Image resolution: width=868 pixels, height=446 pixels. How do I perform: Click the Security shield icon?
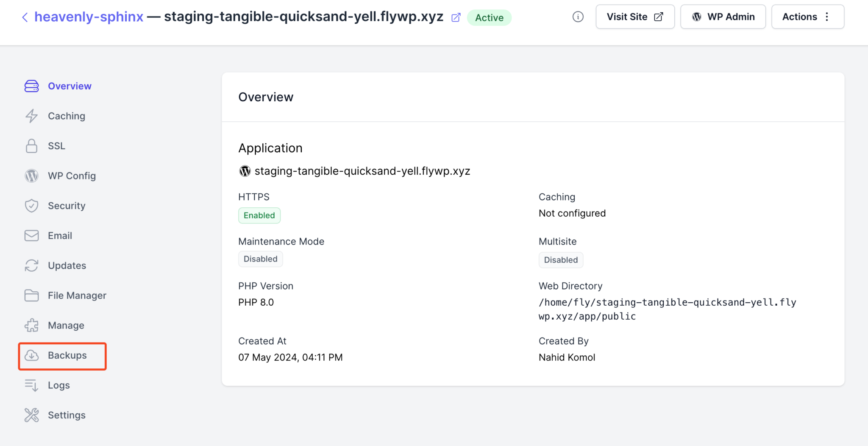coord(31,206)
